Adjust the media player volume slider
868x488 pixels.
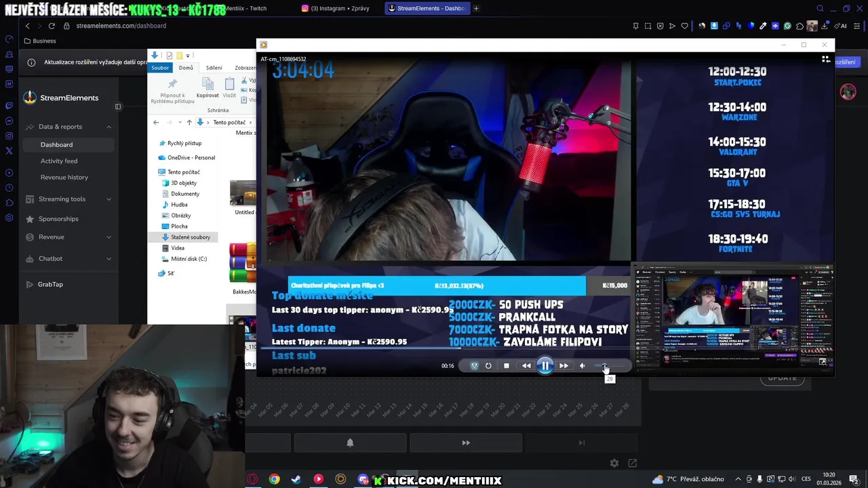(609, 366)
